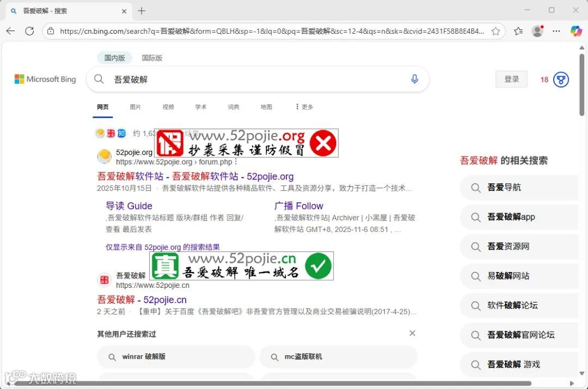Open the options dots beside forum.php URL
588x389 pixels.
(x=236, y=162)
